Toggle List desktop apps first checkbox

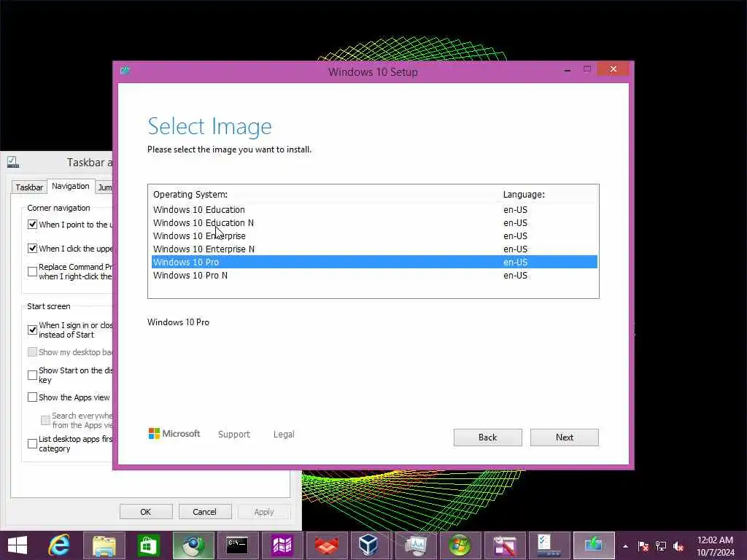[32, 443]
